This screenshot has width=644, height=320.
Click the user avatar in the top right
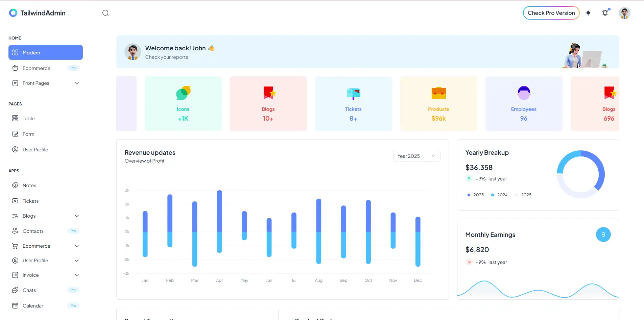(x=624, y=13)
